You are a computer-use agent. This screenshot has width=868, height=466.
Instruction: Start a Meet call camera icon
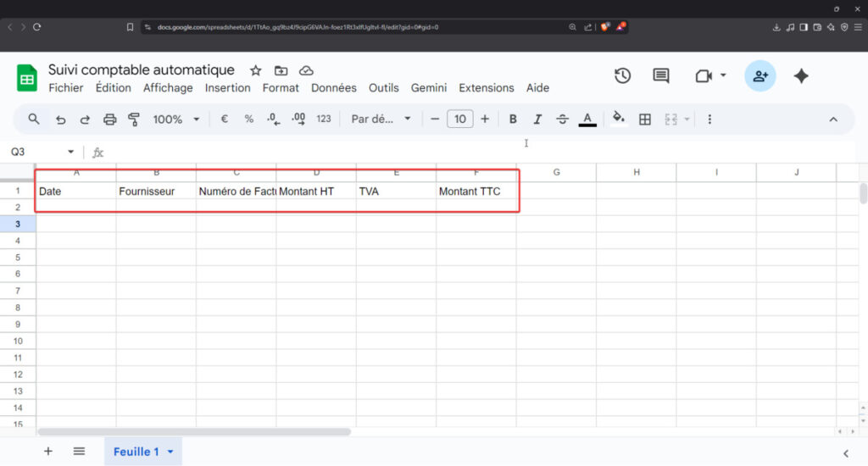704,75
